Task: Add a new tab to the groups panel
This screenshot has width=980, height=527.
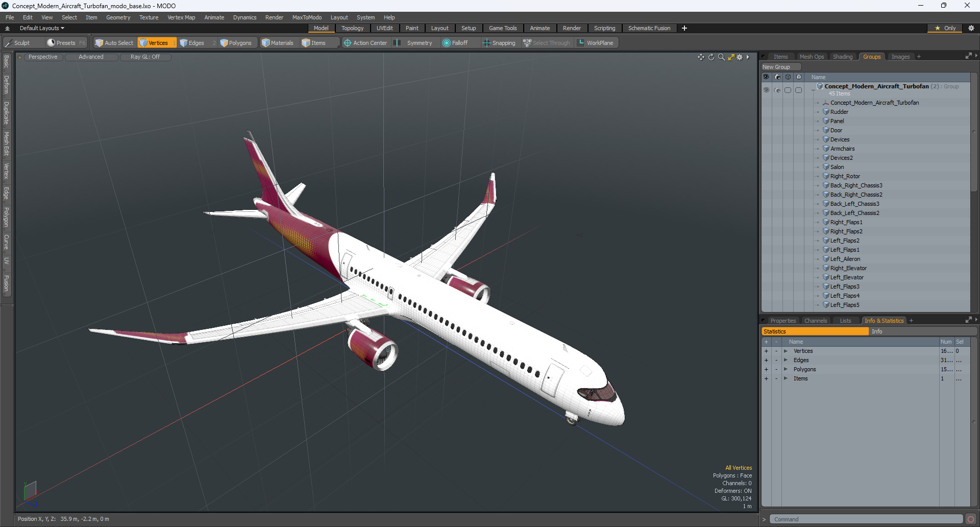Action: coord(919,57)
